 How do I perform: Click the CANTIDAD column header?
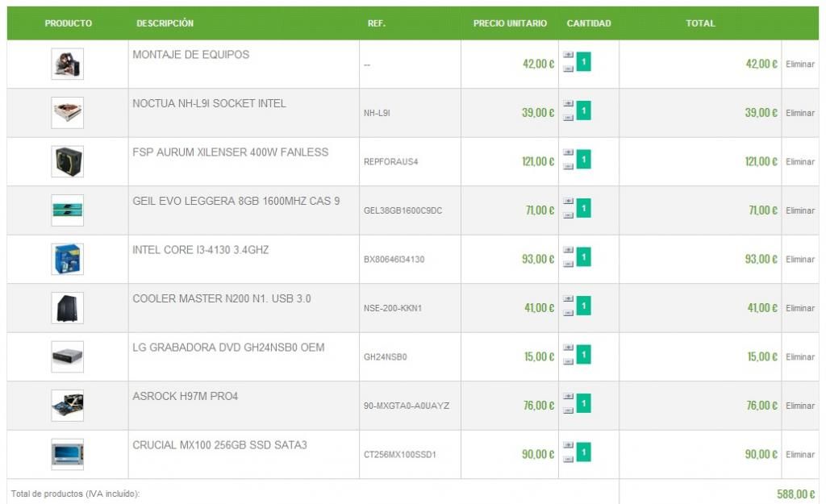pos(588,23)
